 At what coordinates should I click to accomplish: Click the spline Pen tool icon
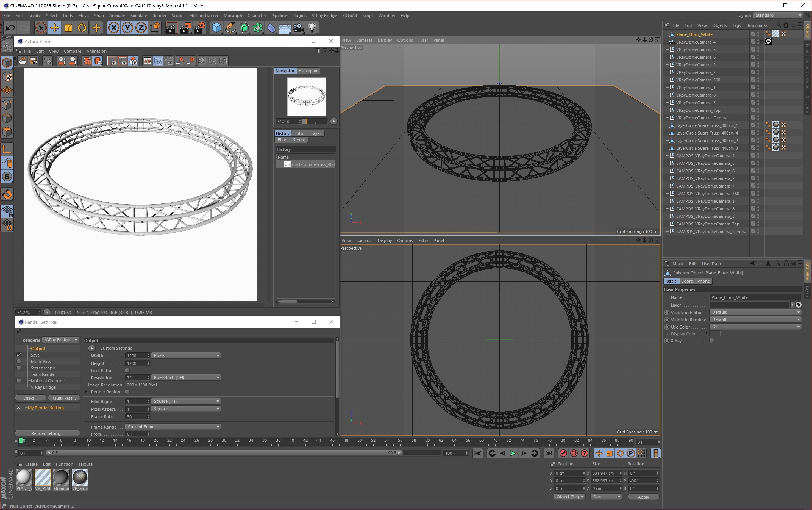tap(230, 28)
